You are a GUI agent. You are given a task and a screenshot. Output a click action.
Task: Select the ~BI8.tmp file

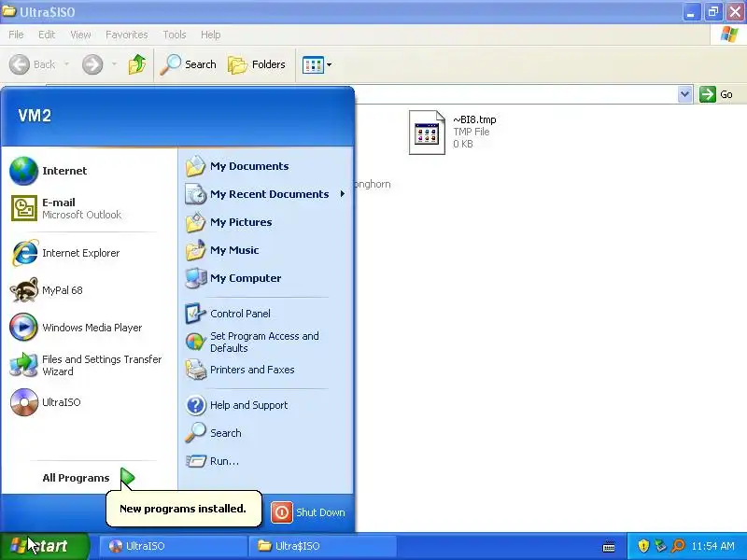[x=453, y=132]
